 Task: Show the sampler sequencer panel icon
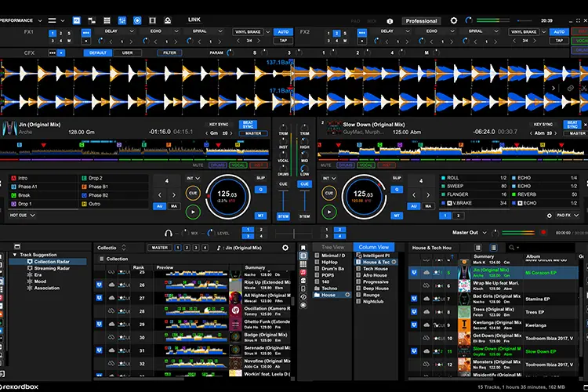[x=92, y=20]
